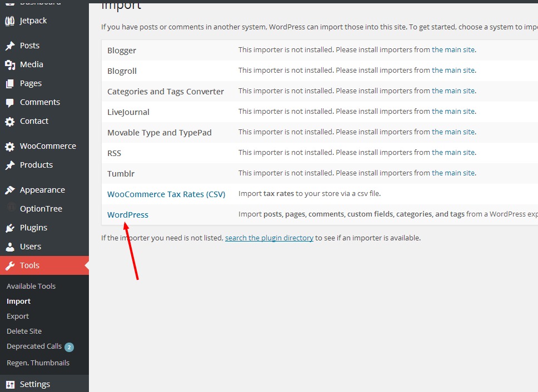This screenshot has height=392, width=538.
Task: Click the Media icon in sidebar
Action: coord(10,64)
